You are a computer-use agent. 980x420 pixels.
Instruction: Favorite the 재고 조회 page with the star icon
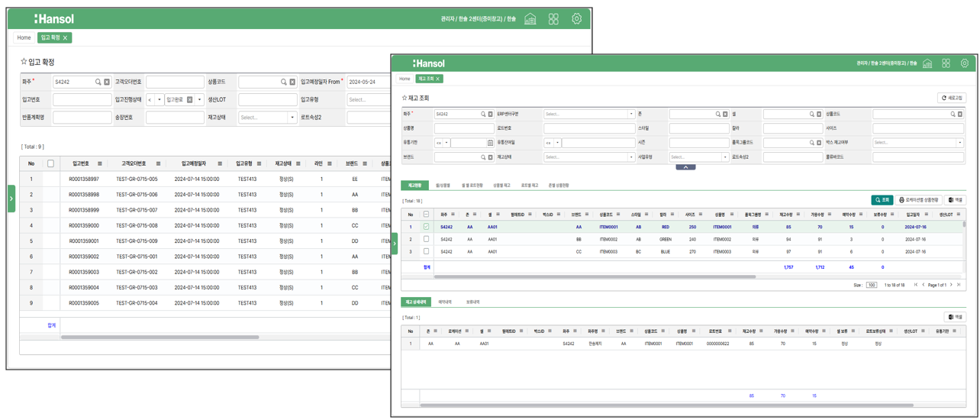pyautogui.click(x=405, y=99)
